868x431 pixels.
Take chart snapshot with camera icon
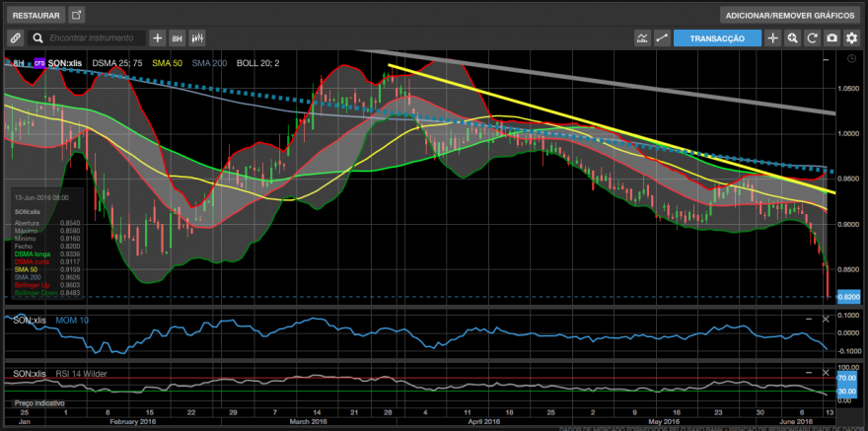832,38
